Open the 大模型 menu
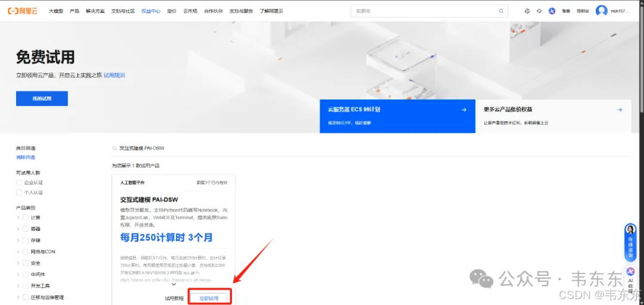This screenshot has height=305, width=644. click(56, 11)
